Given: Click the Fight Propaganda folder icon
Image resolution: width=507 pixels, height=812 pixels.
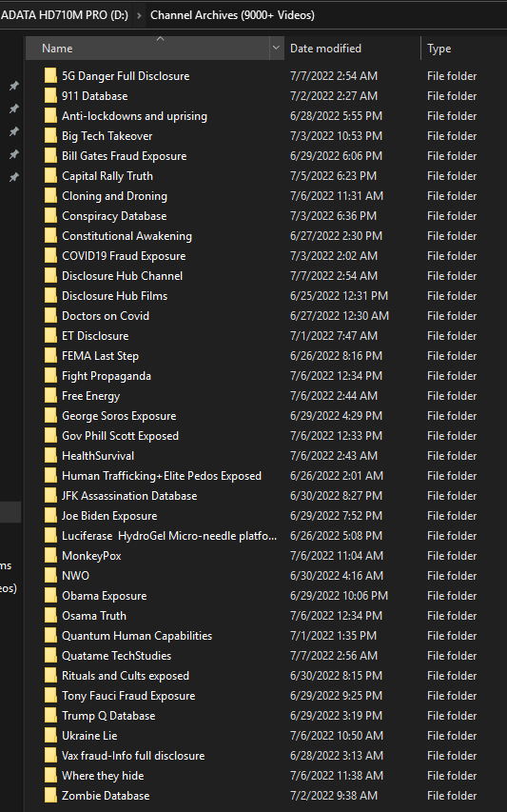Looking at the screenshot, I should click(x=50, y=376).
